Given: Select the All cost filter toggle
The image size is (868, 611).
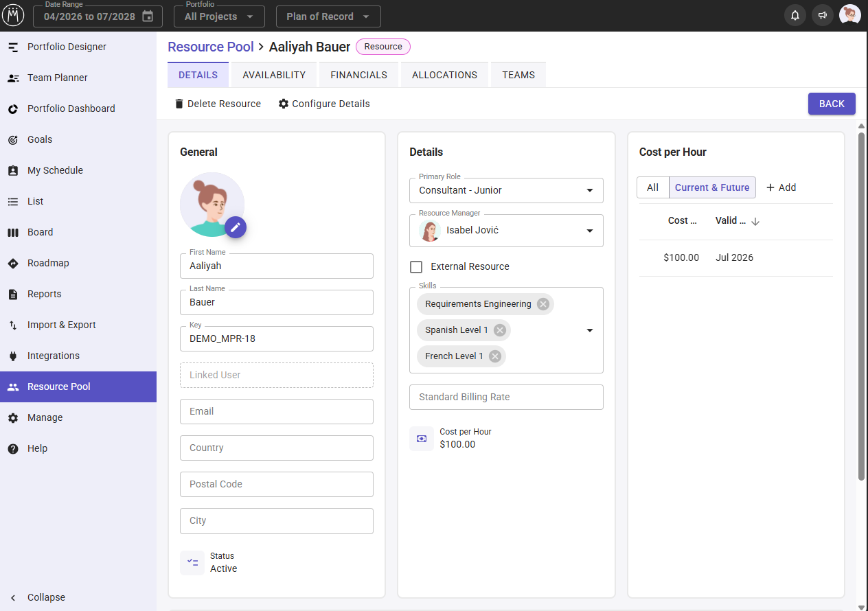Looking at the screenshot, I should point(653,187).
